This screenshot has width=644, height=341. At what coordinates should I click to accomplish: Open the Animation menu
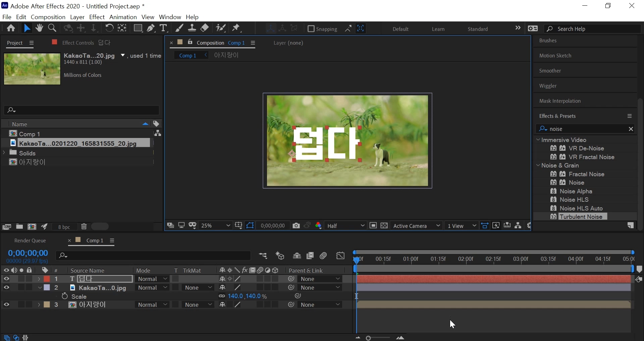(123, 17)
